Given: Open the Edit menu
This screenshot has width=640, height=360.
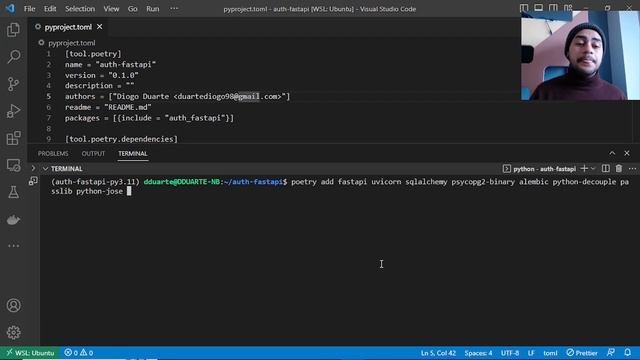Looking at the screenshot, I should [50, 9].
